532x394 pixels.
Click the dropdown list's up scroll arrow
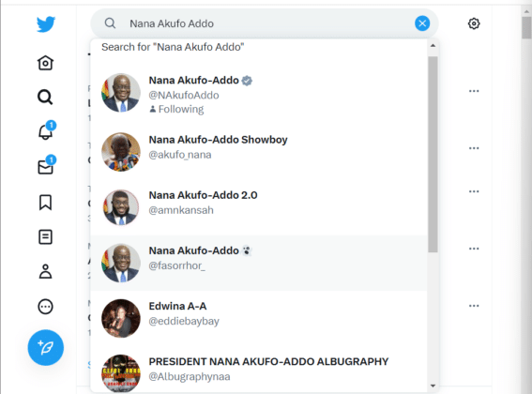[x=433, y=45]
